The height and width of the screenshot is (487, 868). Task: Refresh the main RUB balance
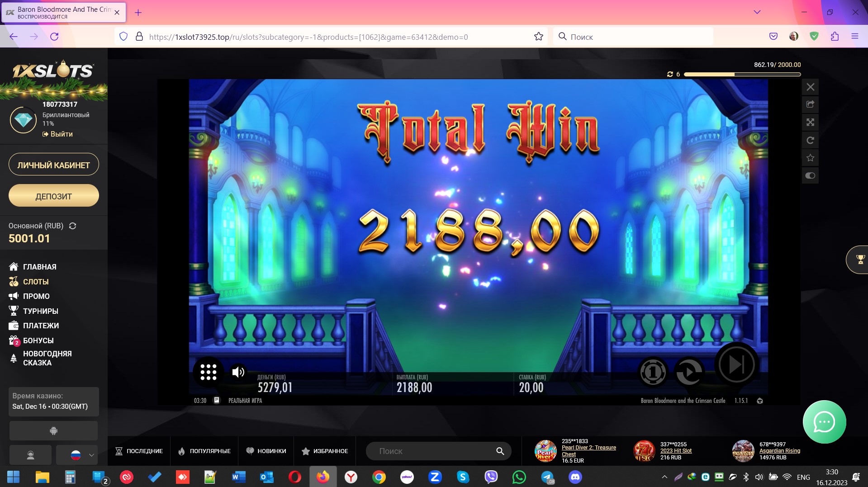72,226
